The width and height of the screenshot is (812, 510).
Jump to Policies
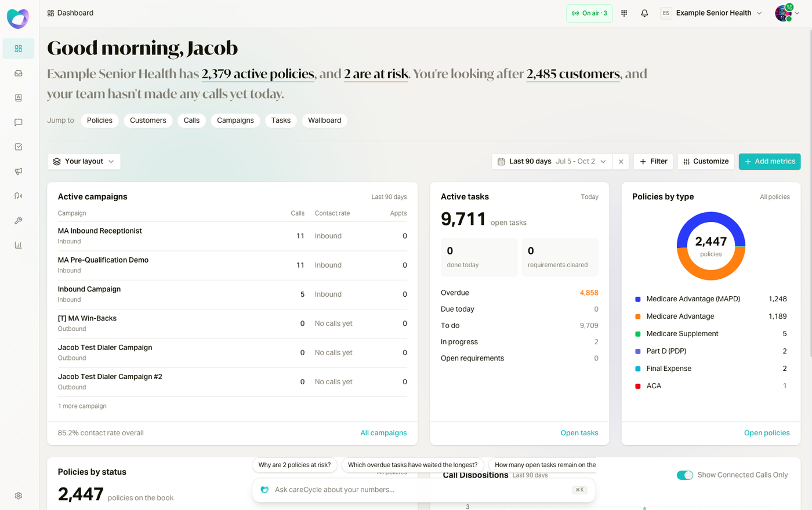[100, 121]
